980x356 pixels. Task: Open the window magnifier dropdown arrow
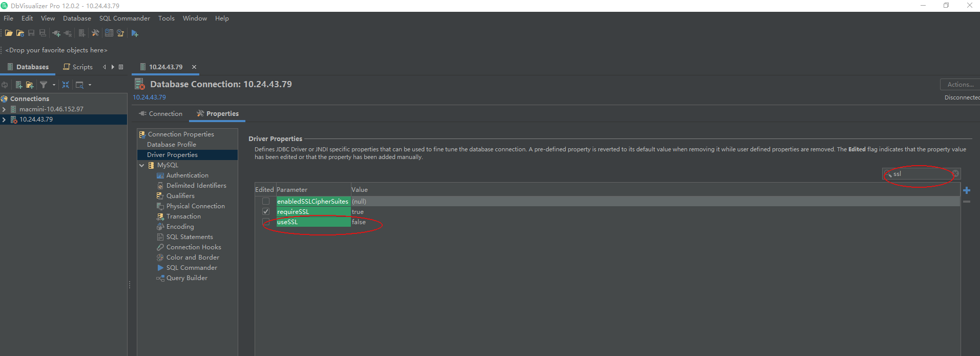(x=90, y=85)
